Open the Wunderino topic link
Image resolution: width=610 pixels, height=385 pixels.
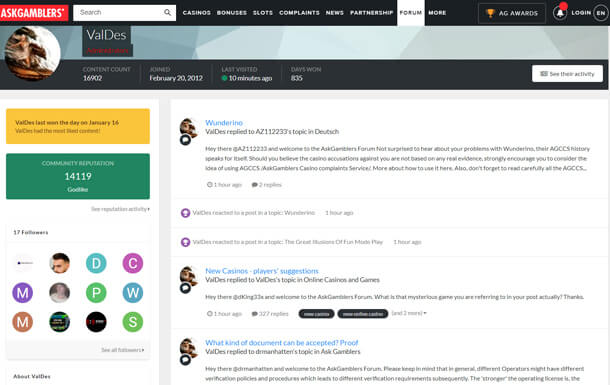point(224,122)
